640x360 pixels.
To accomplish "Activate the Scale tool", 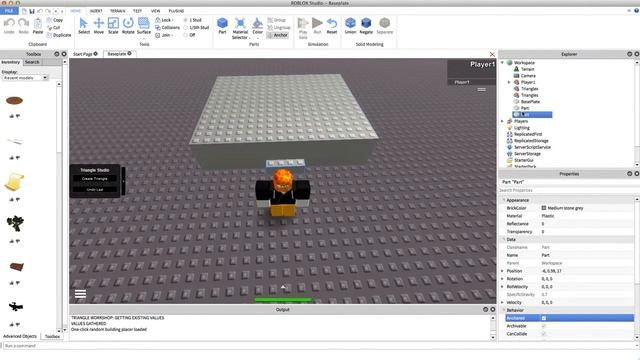I will pyautogui.click(x=113, y=26).
